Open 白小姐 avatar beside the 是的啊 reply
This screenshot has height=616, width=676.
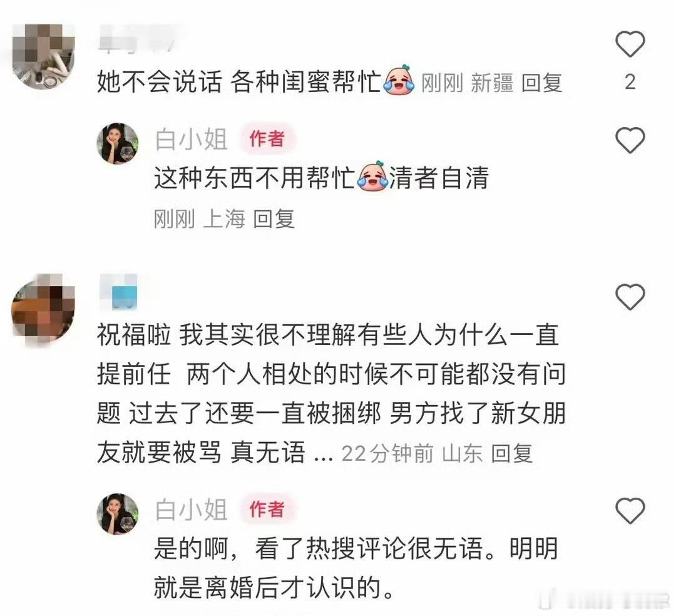coord(117,514)
